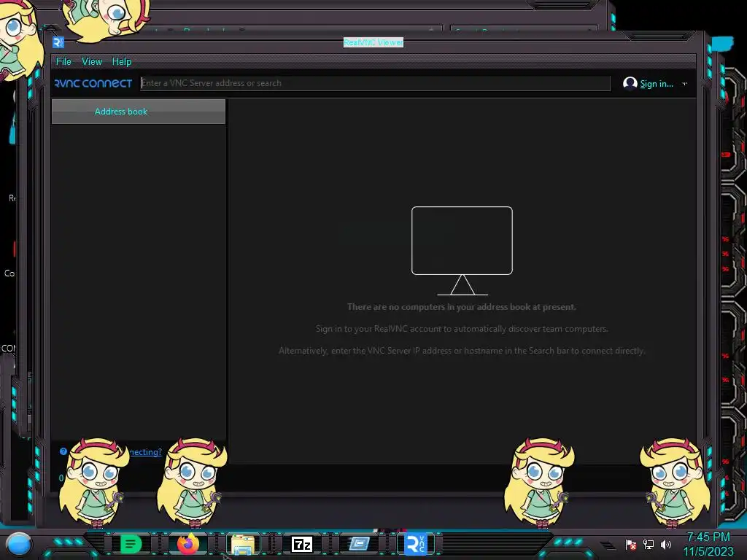Image resolution: width=747 pixels, height=560 pixels.
Task: Open the blue window app in the taskbar
Action: pyautogui.click(x=359, y=543)
